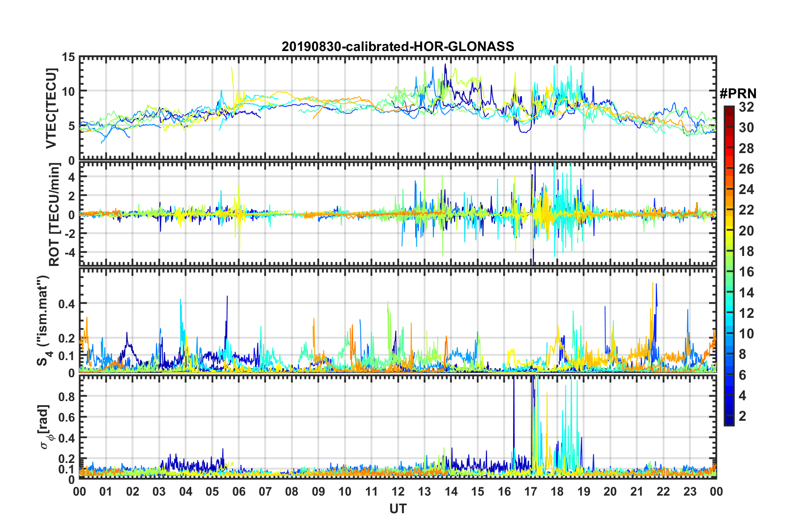
Task: Click colorbar tick label 28
Action: pos(746,148)
